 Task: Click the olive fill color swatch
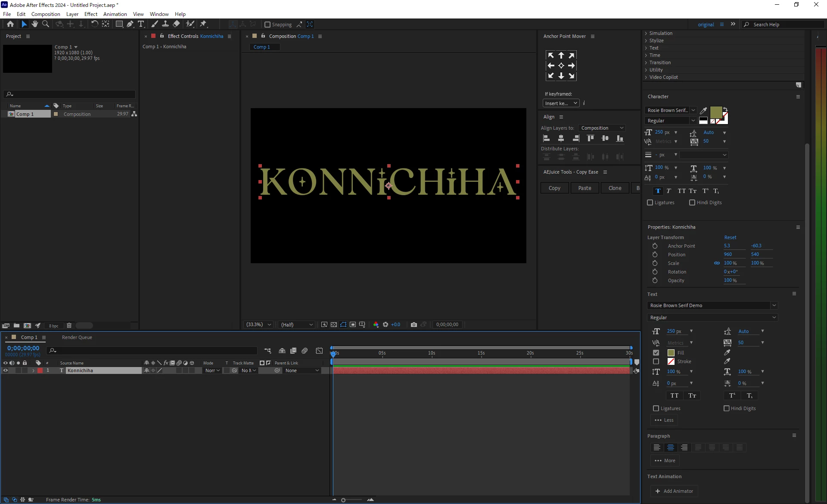pyautogui.click(x=716, y=112)
